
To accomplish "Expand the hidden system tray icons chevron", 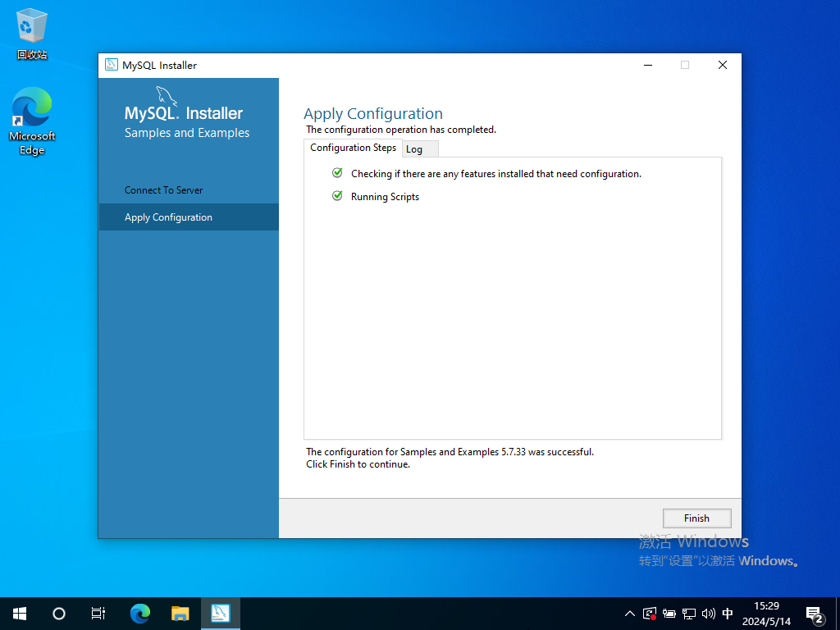I will 629,614.
